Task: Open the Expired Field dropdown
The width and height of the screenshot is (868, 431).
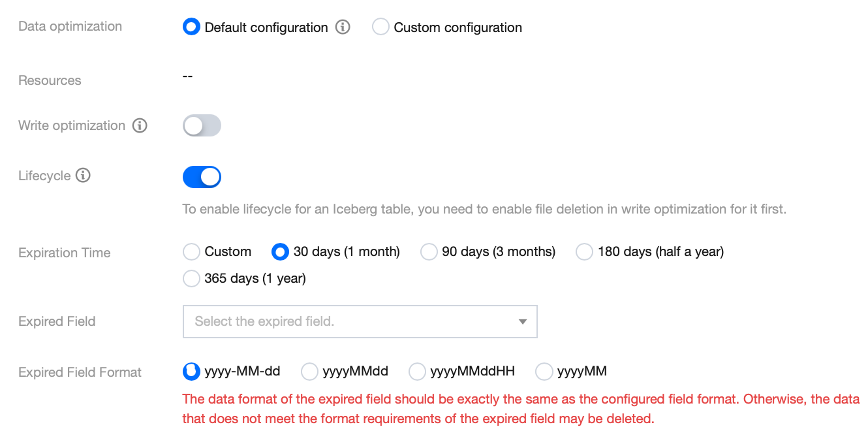Action: (x=352, y=321)
